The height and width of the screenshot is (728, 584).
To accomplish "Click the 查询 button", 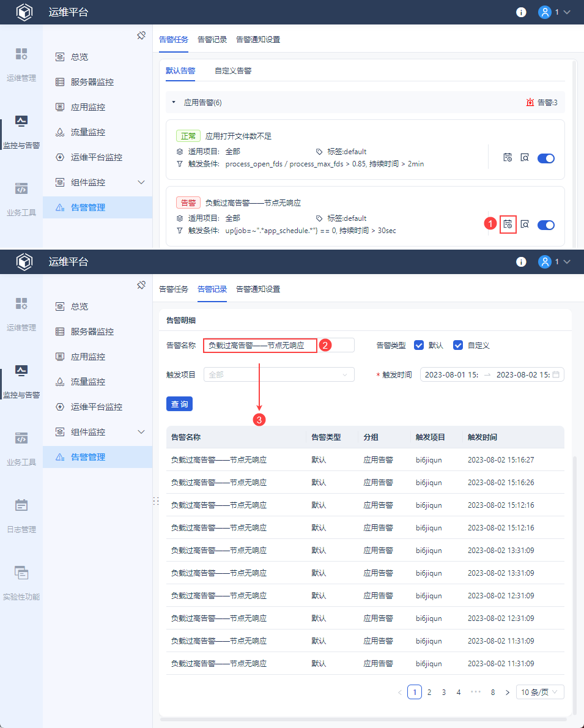I will click(179, 404).
